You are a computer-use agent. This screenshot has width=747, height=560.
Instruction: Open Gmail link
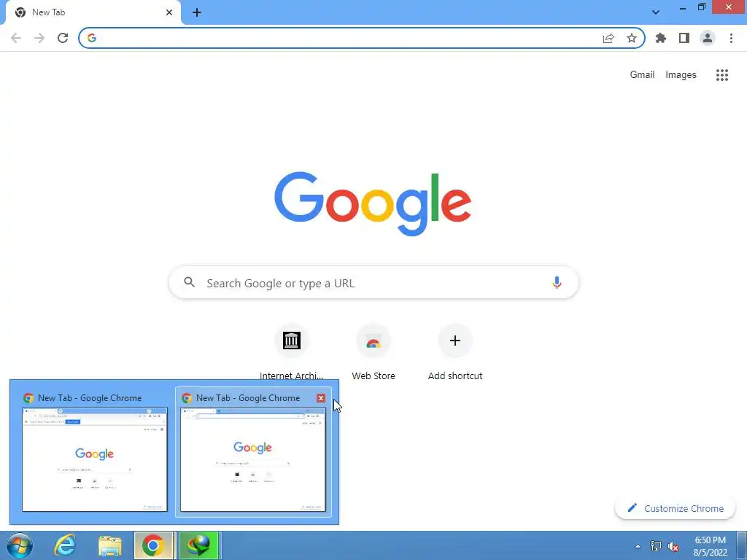642,75
